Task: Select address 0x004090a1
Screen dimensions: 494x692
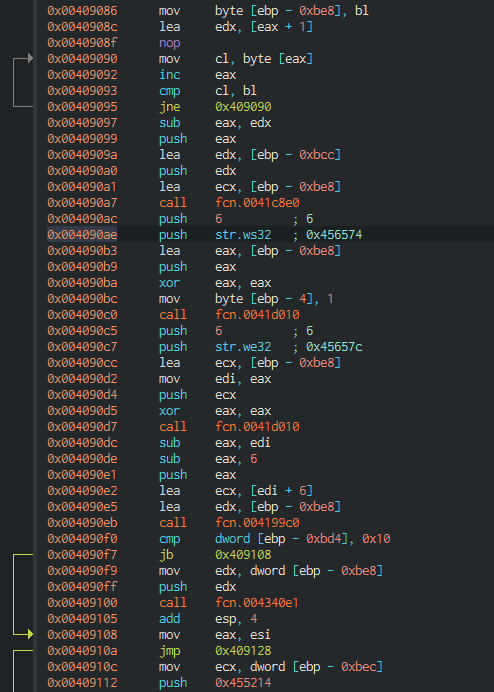Action: click(x=82, y=187)
